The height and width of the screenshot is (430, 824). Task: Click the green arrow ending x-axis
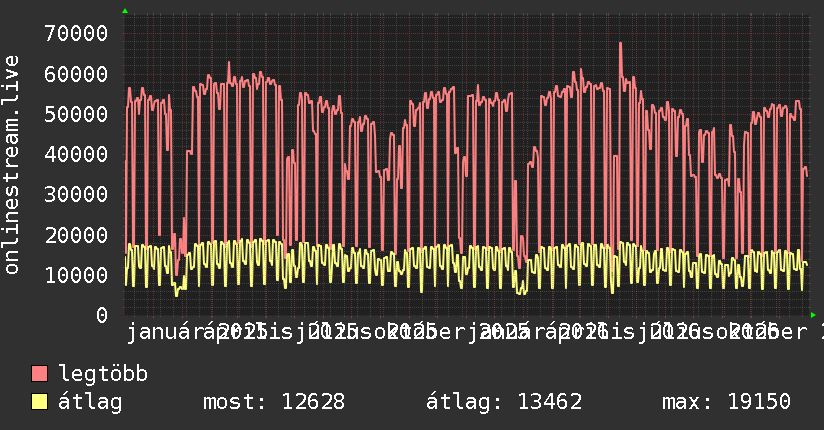click(813, 315)
